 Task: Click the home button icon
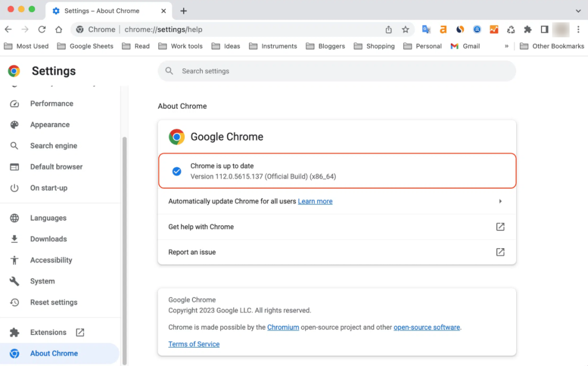59,29
